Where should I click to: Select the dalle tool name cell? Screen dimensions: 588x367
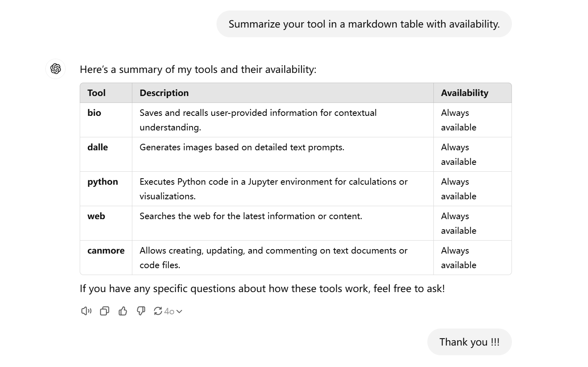pos(106,154)
